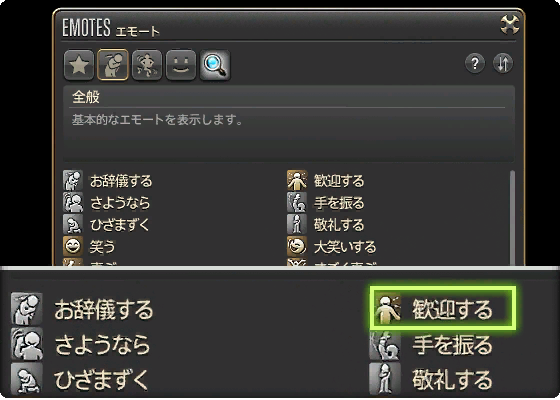Select the さようなら emote in the list
Viewport: 560px width, 400px height.
click(106, 203)
